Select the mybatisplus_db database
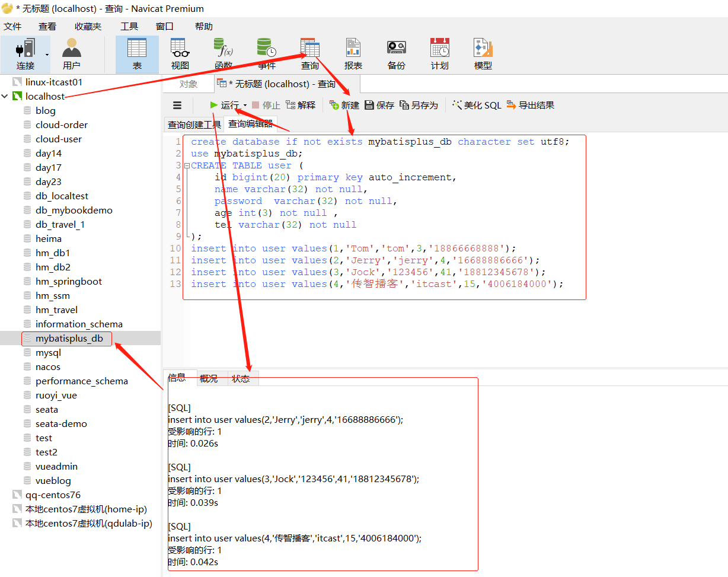 (x=69, y=338)
